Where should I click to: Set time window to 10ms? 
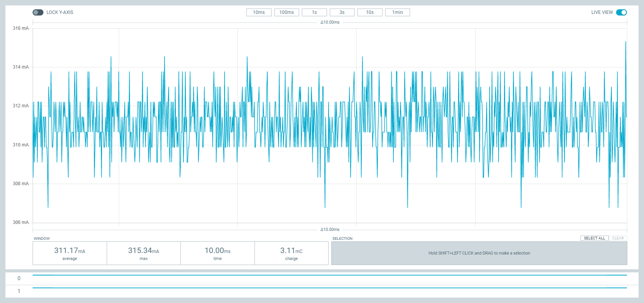pyautogui.click(x=259, y=12)
